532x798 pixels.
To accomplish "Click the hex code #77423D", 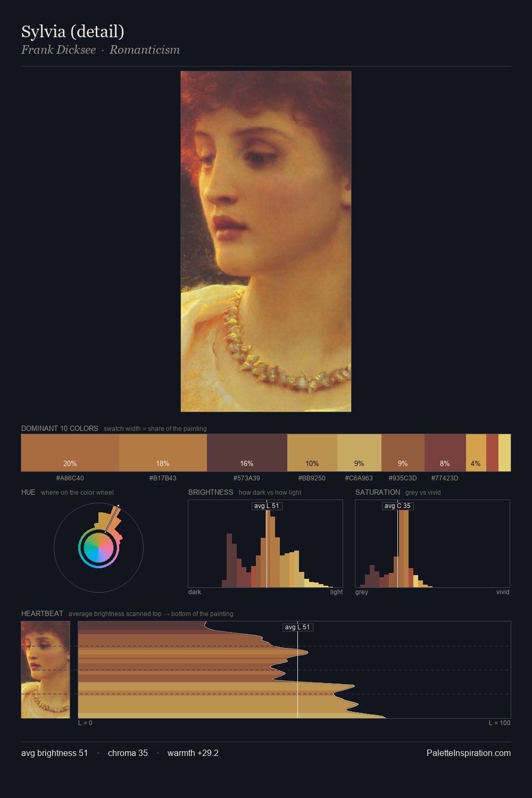I will click(x=445, y=478).
